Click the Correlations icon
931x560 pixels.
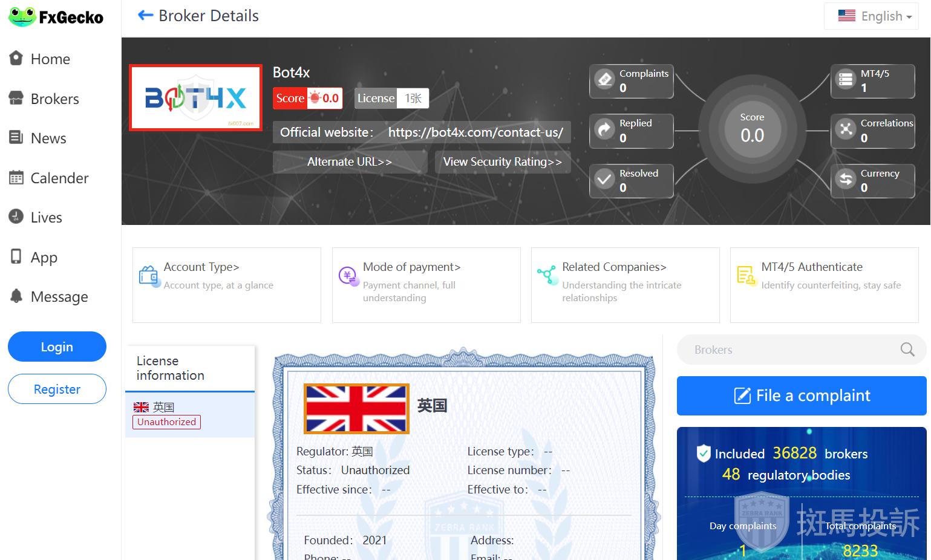coord(846,130)
